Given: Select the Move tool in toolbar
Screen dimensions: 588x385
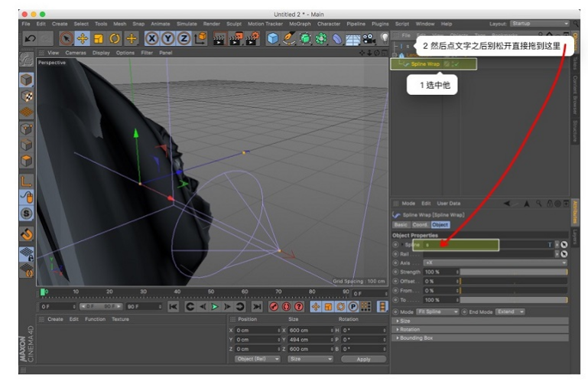Looking at the screenshot, I should point(82,38).
